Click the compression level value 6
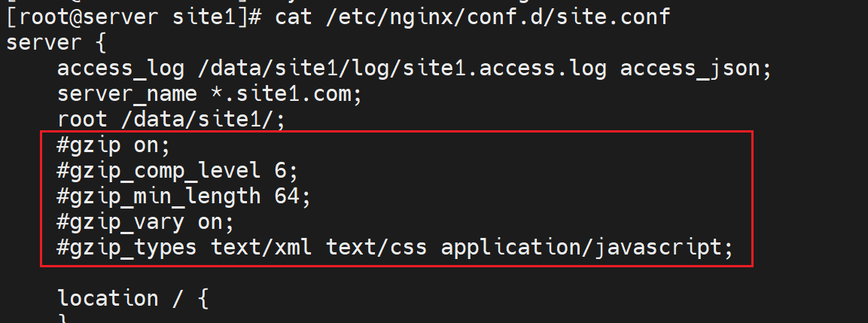The image size is (868, 323). [280, 172]
